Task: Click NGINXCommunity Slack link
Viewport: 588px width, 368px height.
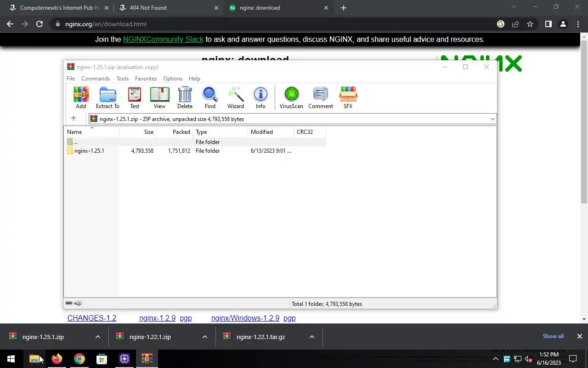Action: coord(163,39)
